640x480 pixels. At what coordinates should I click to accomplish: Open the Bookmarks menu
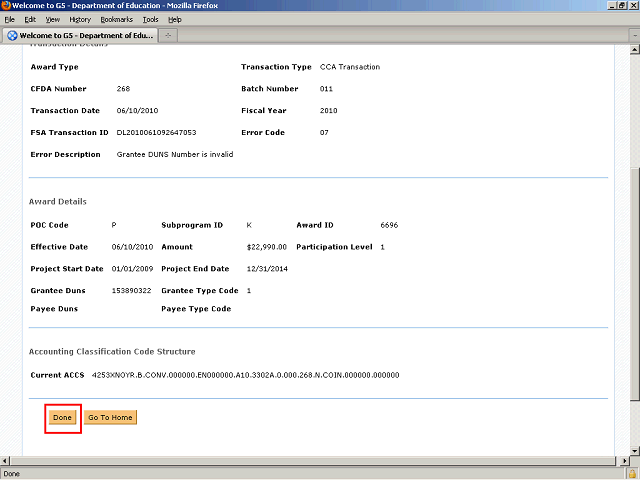pyautogui.click(x=116, y=20)
